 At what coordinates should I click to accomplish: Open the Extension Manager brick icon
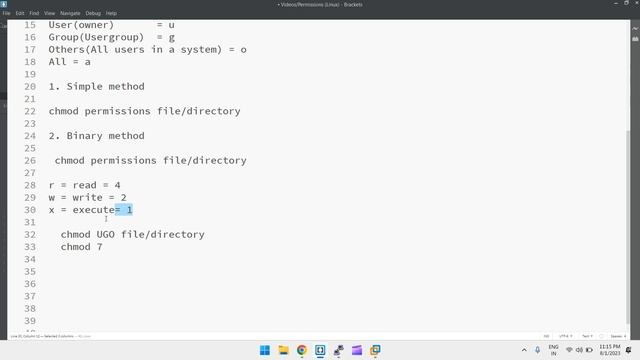635,39
